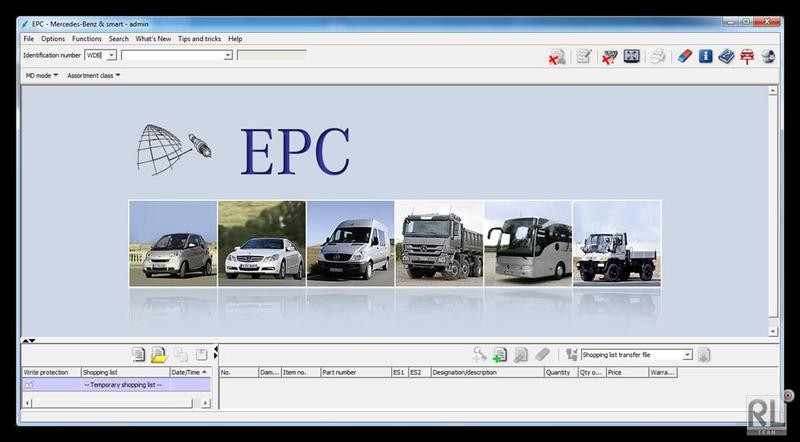Click the fullscreen expand arrows icon

[632, 56]
